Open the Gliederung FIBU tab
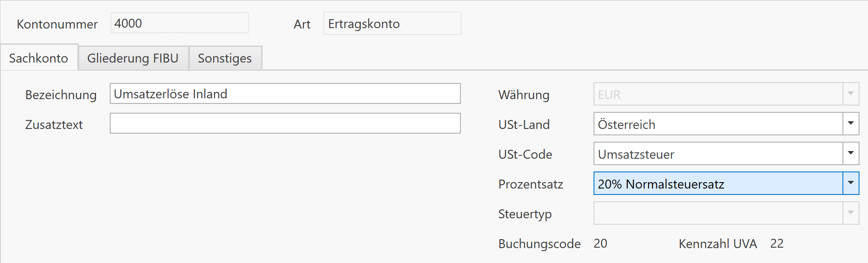868x263 pixels. [133, 58]
